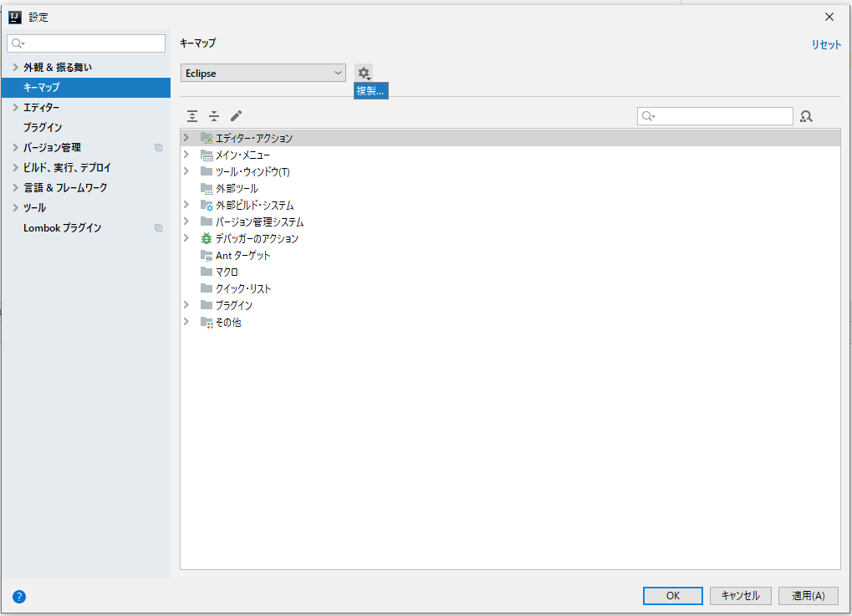852x616 pixels.
Task: Click the 適用(A) button
Action: coord(807,595)
